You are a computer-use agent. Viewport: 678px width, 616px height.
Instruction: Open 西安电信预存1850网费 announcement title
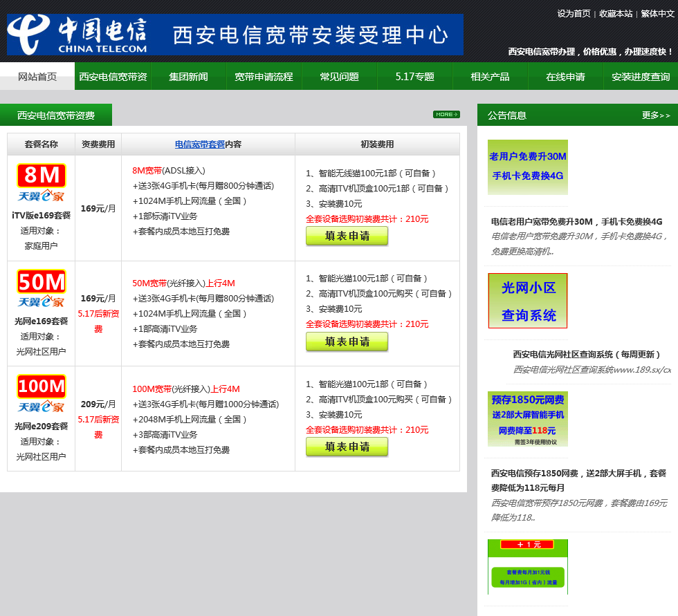578,480
